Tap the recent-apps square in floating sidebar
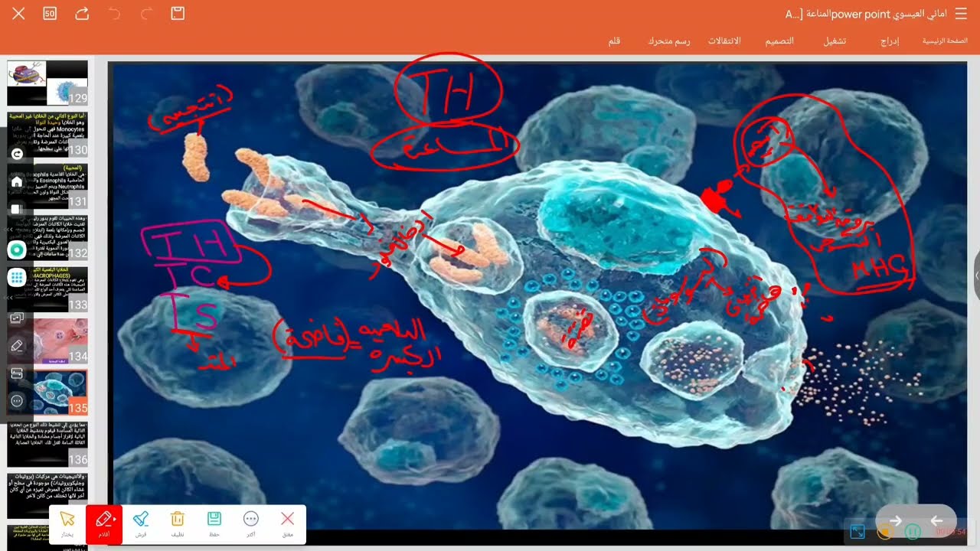 tap(17, 209)
